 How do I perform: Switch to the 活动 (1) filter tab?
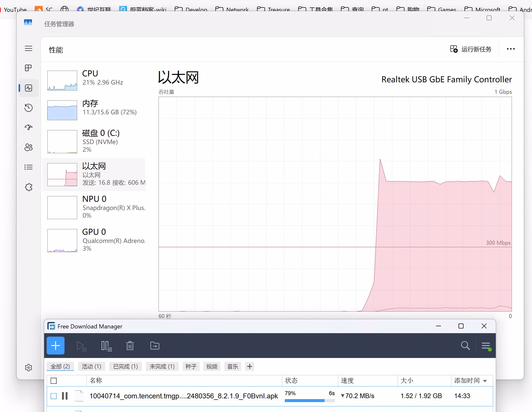click(x=91, y=366)
